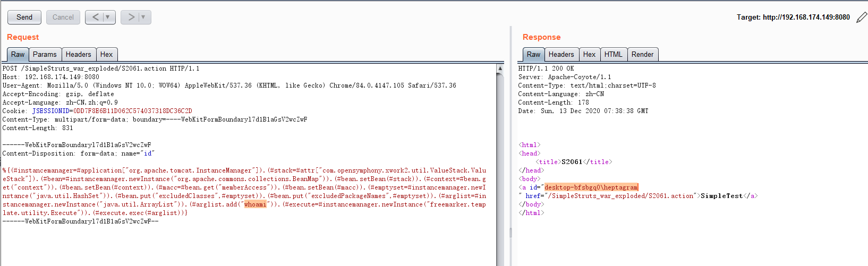Image resolution: width=868 pixels, height=266 pixels.
Task: Click the 'Content-Language: zh-CN' line
Action: 561,94
